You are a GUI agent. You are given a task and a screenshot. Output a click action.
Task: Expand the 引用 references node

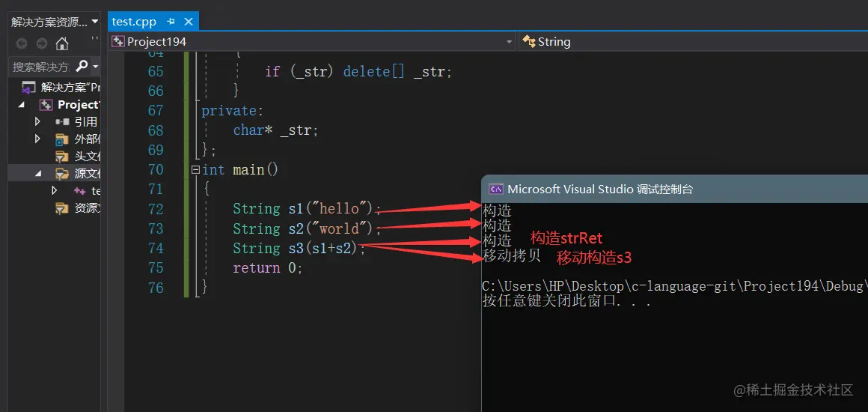click(37, 121)
